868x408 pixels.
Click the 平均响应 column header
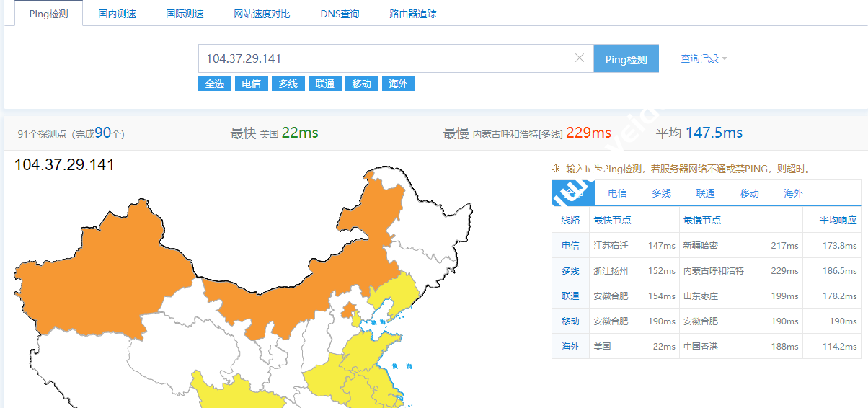(838, 220)
